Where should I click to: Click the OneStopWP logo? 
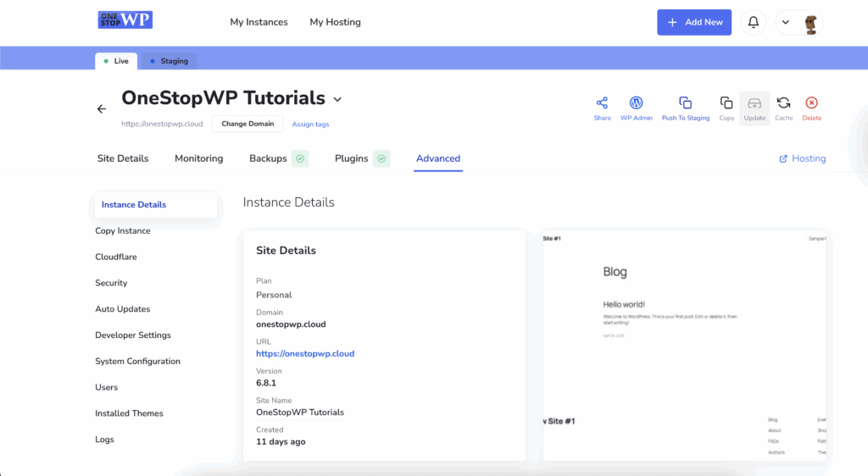(125, 19)
